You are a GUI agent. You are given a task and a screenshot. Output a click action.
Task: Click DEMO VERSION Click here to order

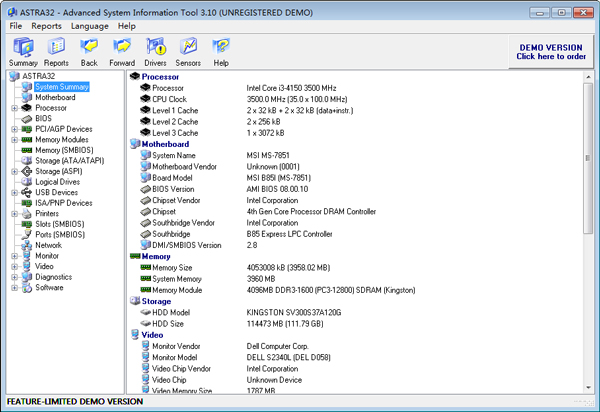(x=551, y=52)
